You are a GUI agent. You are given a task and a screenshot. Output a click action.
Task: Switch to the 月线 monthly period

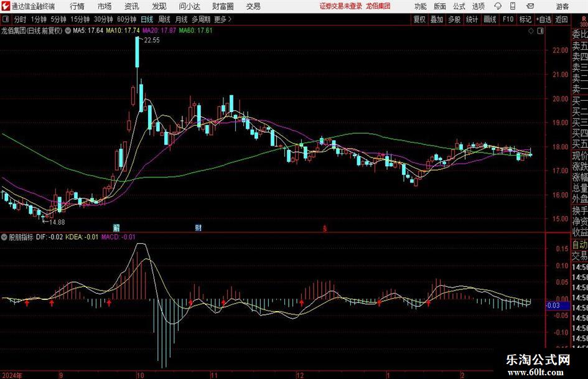tap(182, 19)
